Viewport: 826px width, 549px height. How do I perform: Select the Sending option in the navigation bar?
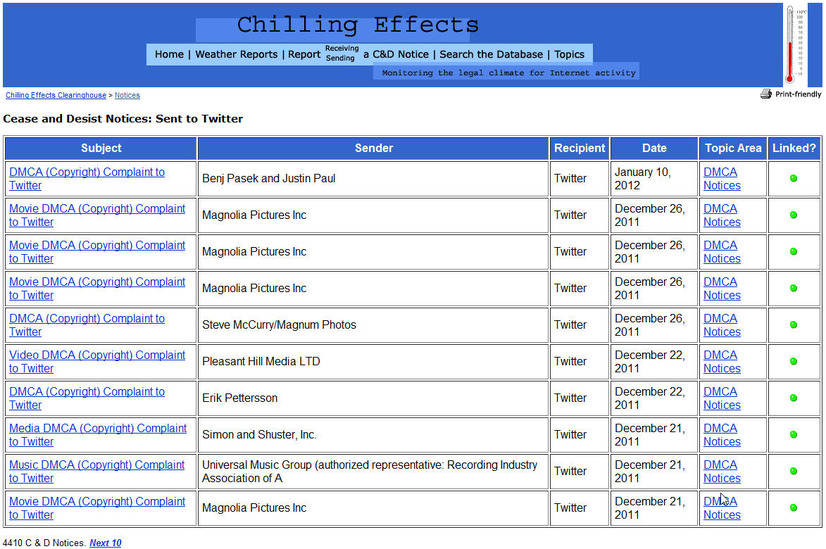point(340,58)
